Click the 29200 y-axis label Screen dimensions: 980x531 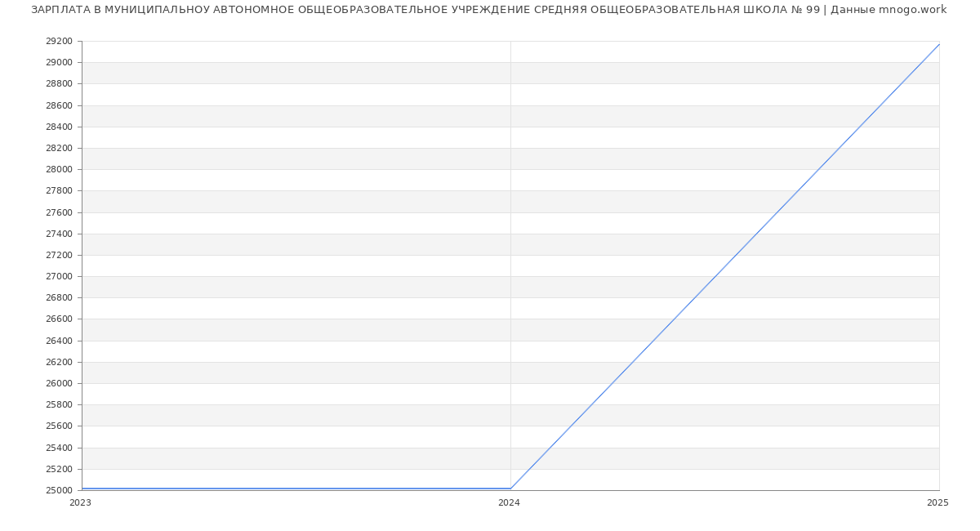click(x=59, y=42)
